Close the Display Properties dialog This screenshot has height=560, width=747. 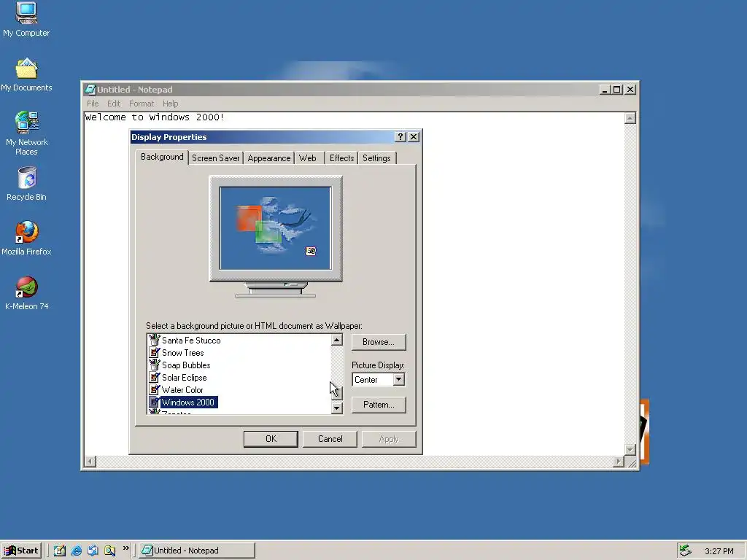414,137
